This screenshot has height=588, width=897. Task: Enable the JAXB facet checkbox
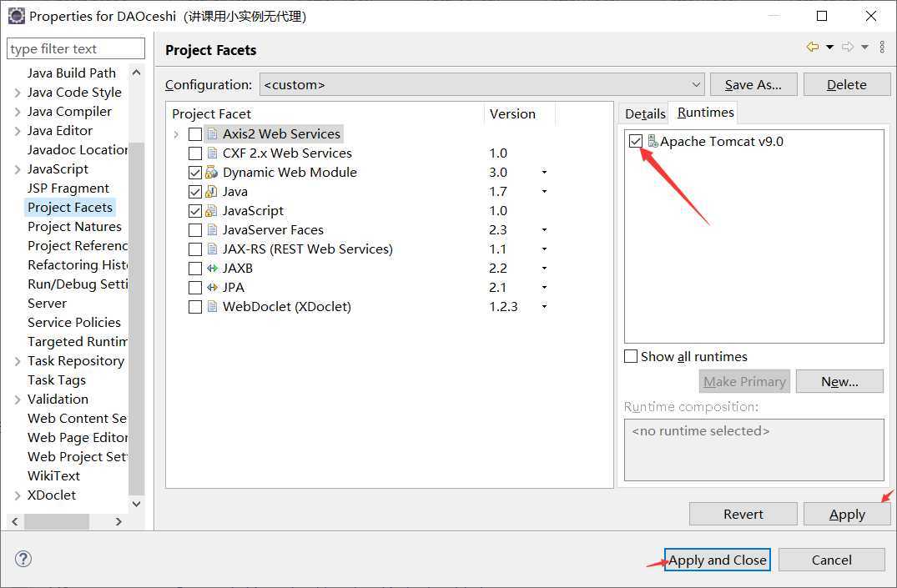coord(195,269)
